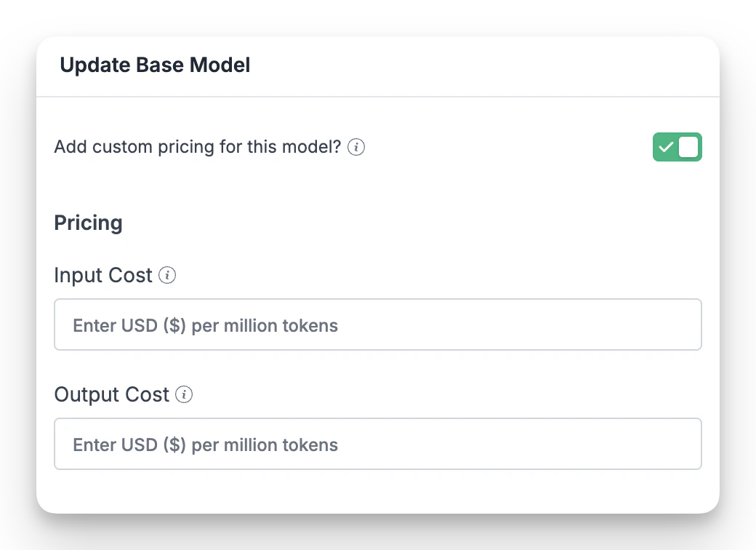This screenshot has height=550, width=756.
Task: Click the Input Cost label text
Action: (102, 276)
